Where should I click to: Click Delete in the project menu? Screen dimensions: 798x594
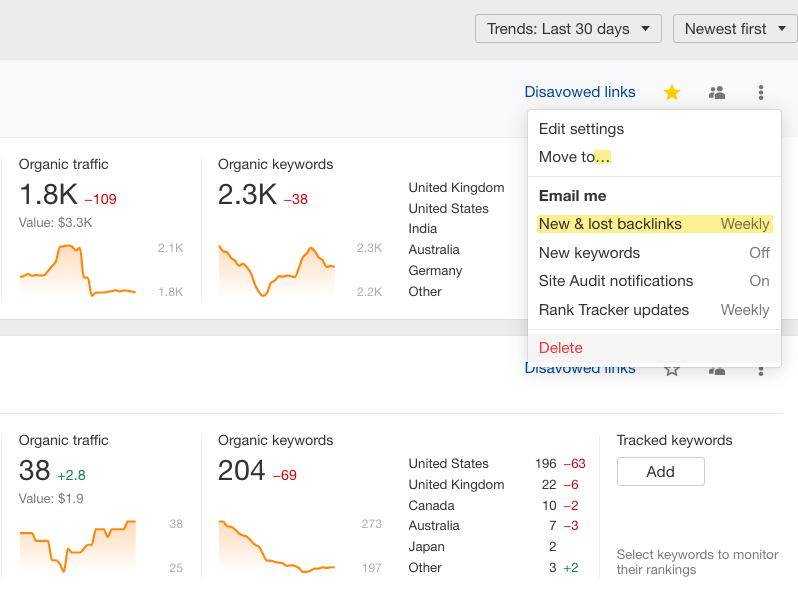pyautogui.click(x=561, y=348)
